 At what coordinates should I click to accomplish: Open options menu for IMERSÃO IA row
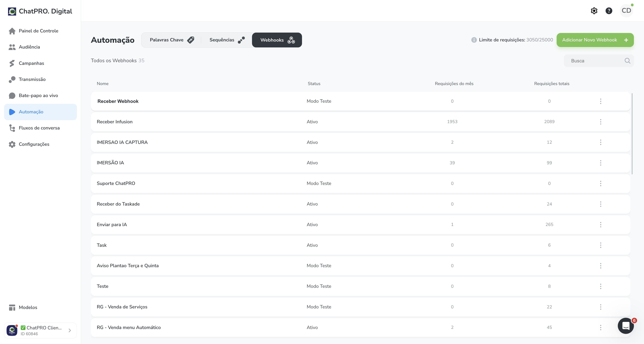coord(601,163)
